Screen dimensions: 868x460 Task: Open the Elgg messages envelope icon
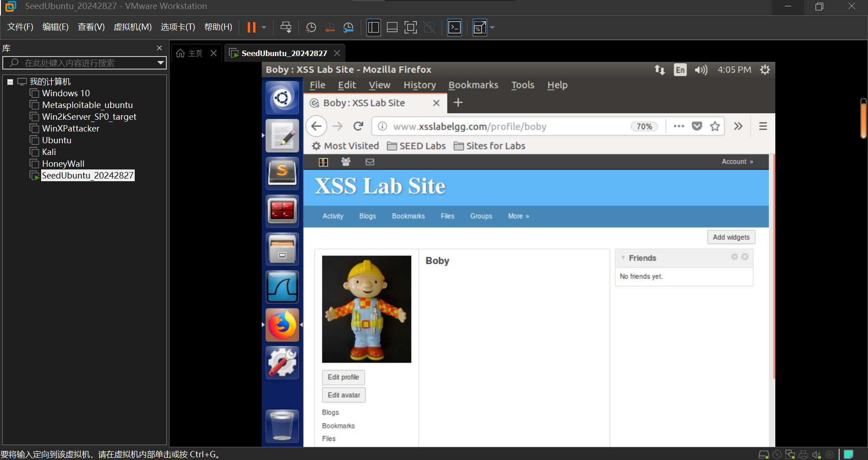pos(370,162)
